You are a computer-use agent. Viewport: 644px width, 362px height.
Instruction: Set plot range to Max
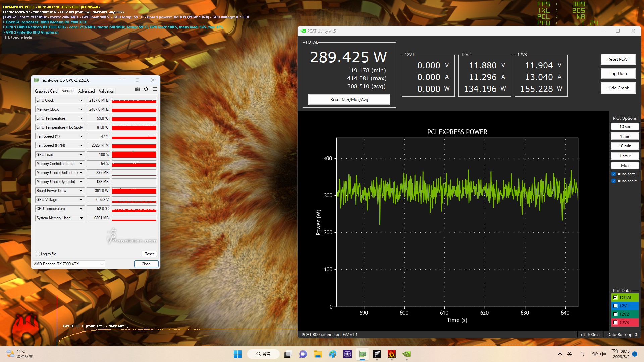point(625,166)
